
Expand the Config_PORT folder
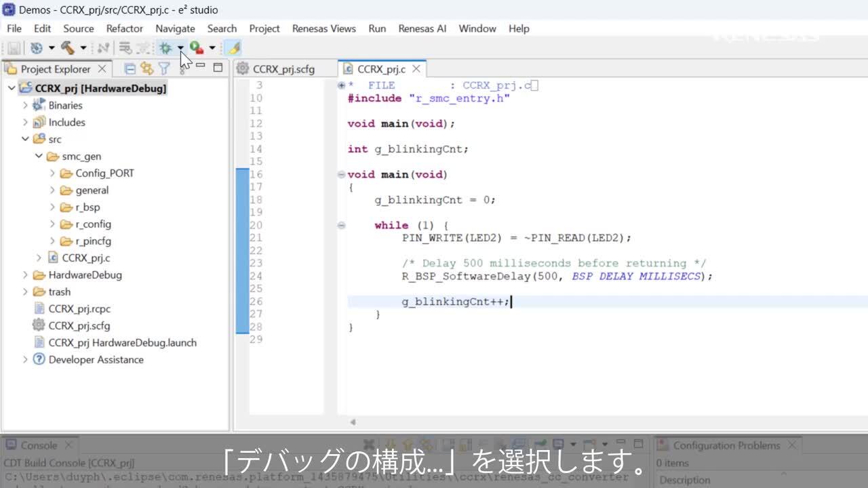(x=52, y=173)
